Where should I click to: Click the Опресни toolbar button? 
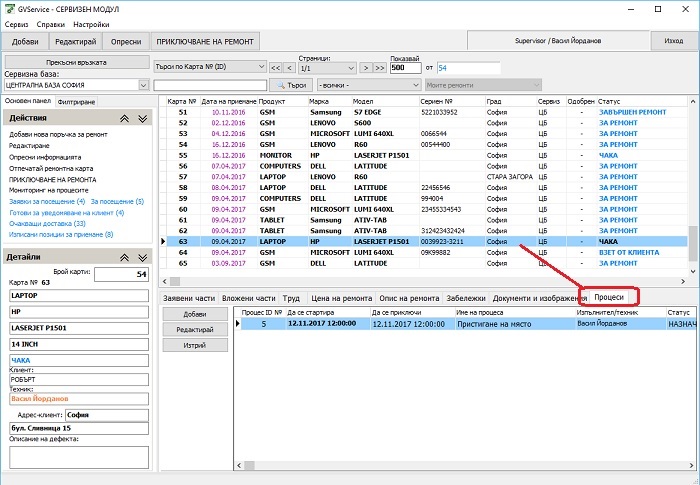[126, 42]
